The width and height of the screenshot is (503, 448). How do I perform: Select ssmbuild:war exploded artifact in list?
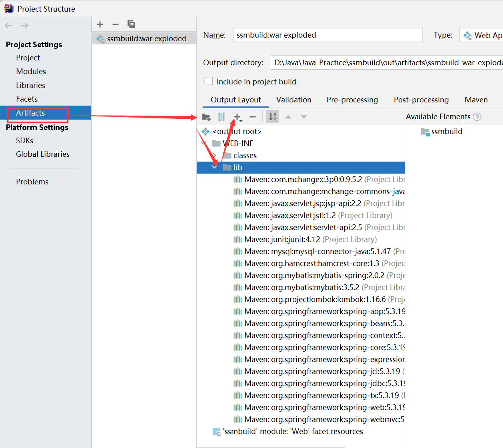[x=144, y=38]
